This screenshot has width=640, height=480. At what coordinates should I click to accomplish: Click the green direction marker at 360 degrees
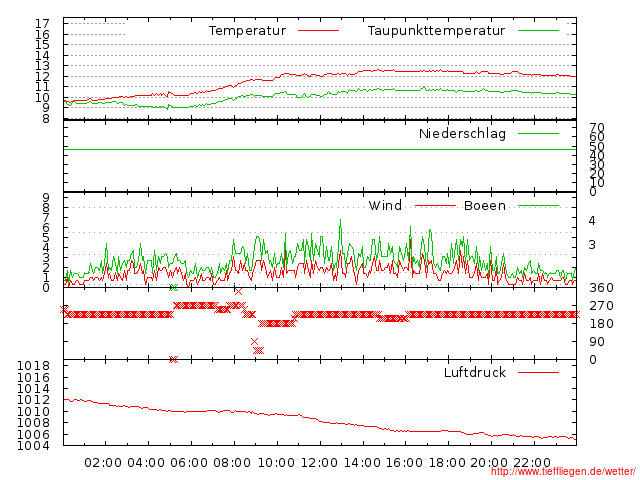click(173, 288)
